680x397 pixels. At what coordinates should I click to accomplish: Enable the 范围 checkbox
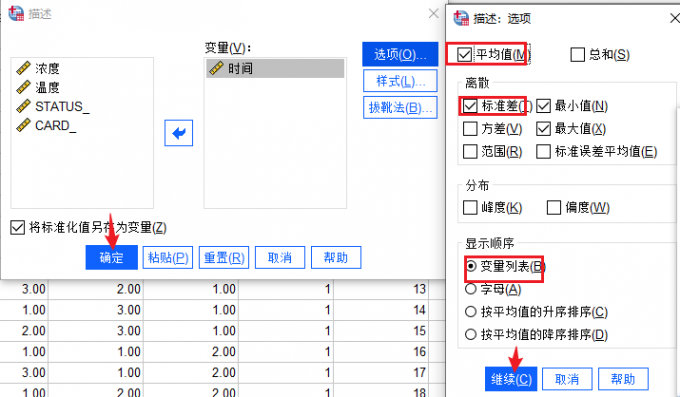click(470, 152)
